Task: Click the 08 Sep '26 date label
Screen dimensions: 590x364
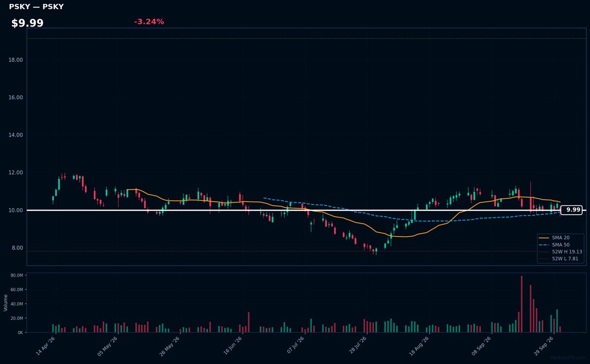Action: tap(481, 347)
